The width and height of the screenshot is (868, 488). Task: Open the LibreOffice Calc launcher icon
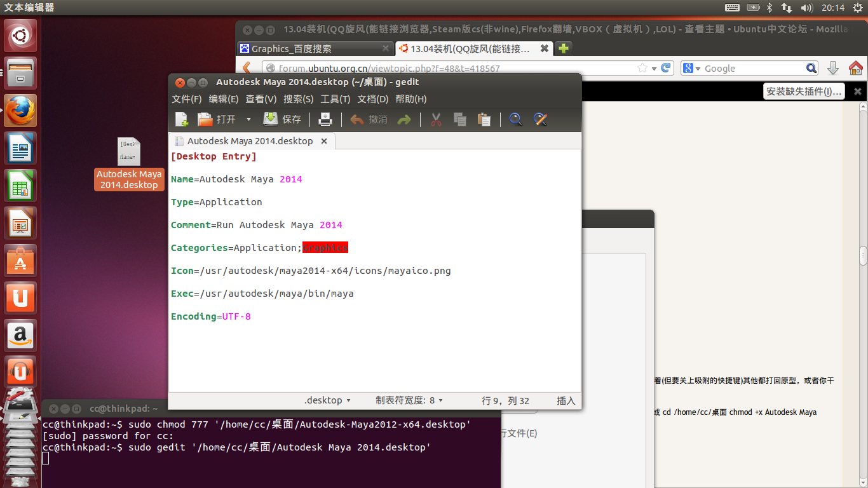coord(21,186)
